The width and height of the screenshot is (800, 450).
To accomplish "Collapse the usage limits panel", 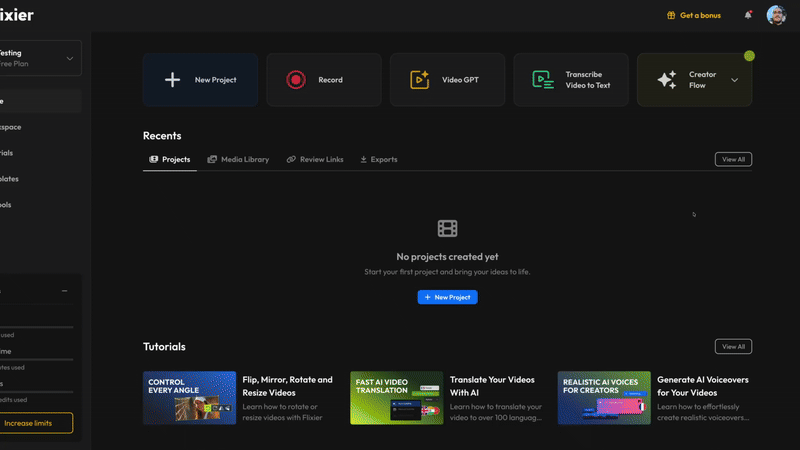I will click(65, 291).
